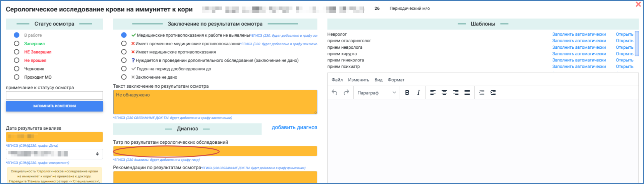The width and height of the screenshot is (644, 184).
Task: Open the 'Файл' editor menu
Action: coord(337,80)
